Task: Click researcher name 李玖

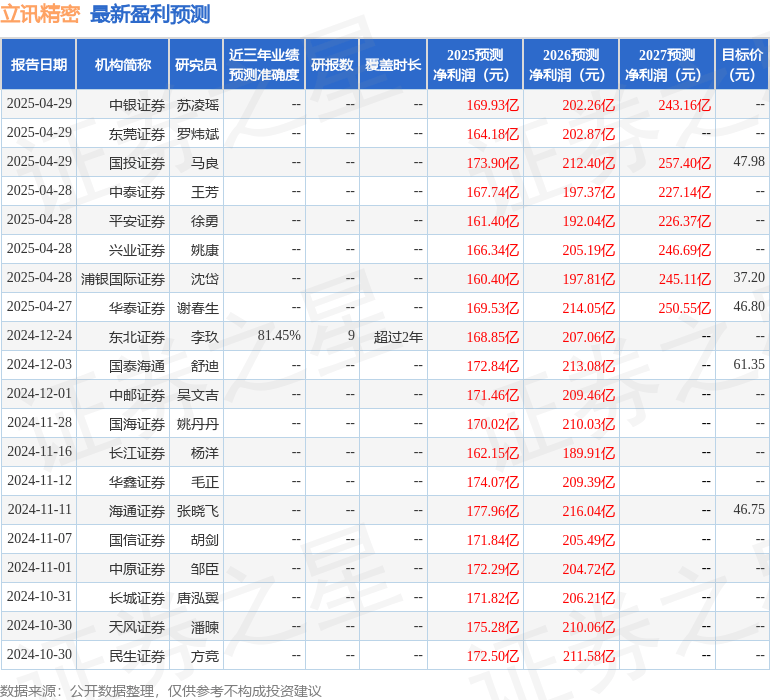Action: 205,337
